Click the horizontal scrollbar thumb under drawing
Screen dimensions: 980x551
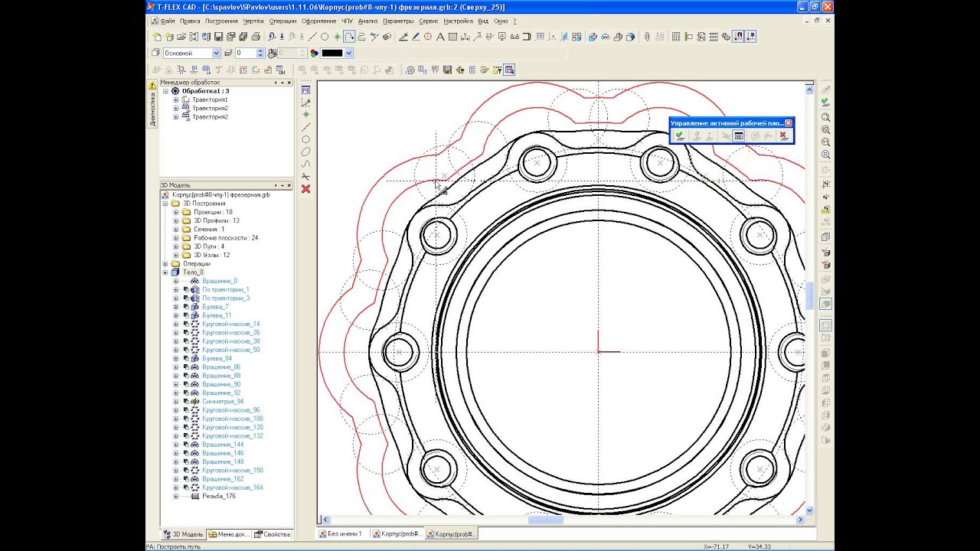tap(545, 520)
